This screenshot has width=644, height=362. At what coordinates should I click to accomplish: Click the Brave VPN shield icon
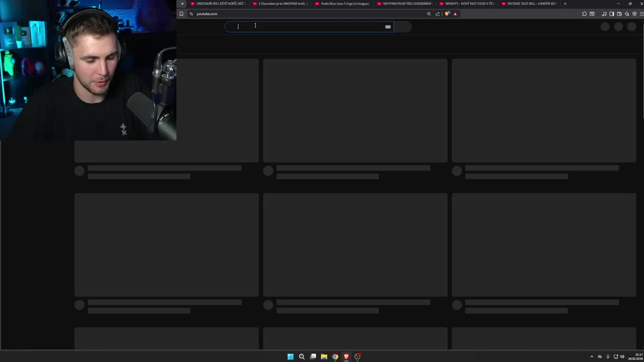(x=634, y=14)
